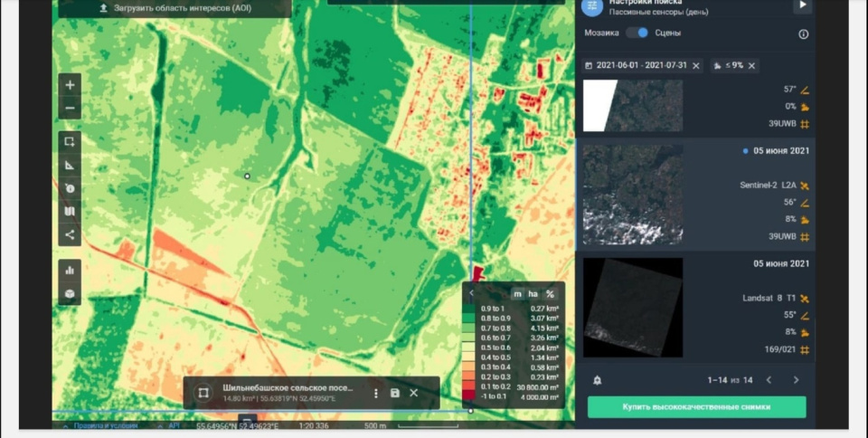The image size is (868, 438).
Task: Click cloud icon of the Landsat 8 scene
Action: tap(805, 333)
